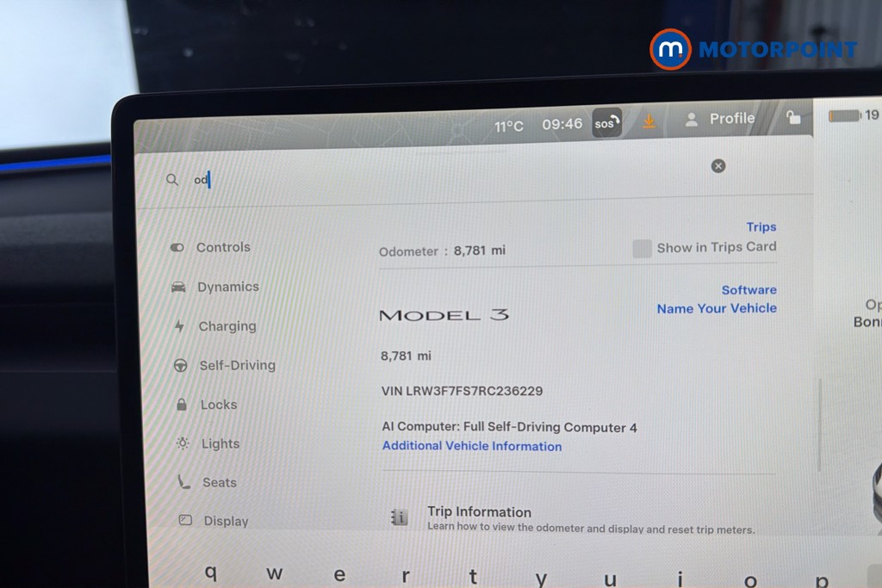
Task: Open the Dynamics settings
Action: [x=227, y=287]
